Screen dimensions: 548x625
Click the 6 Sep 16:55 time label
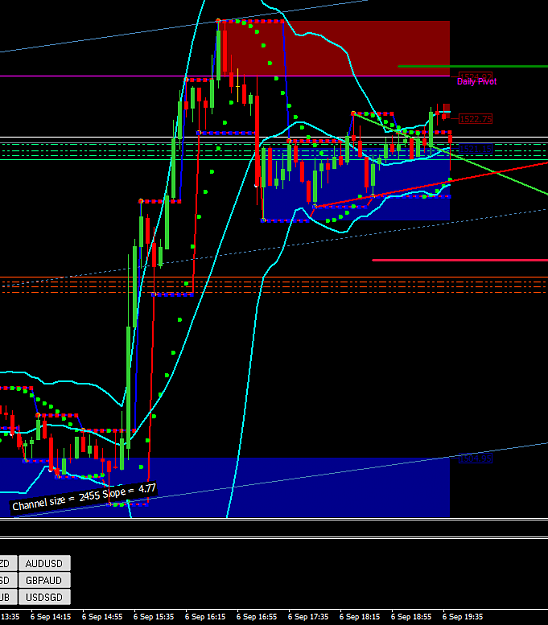point(257,617)
